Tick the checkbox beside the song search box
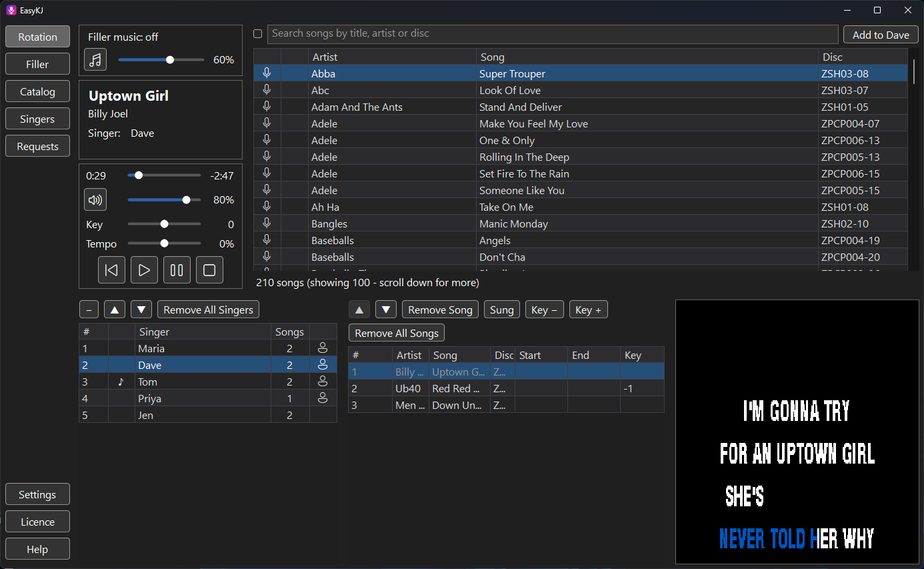This screenshot has height=569, width=924. 258,34
